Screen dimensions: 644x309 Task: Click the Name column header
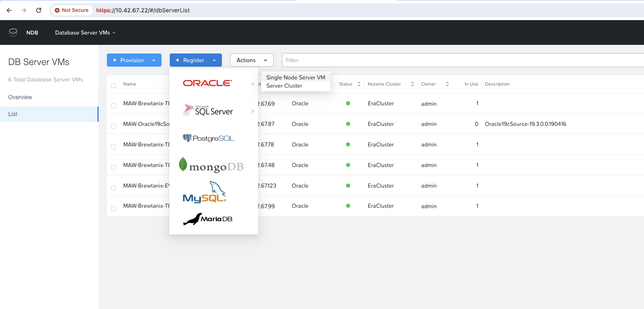(129, 84)
